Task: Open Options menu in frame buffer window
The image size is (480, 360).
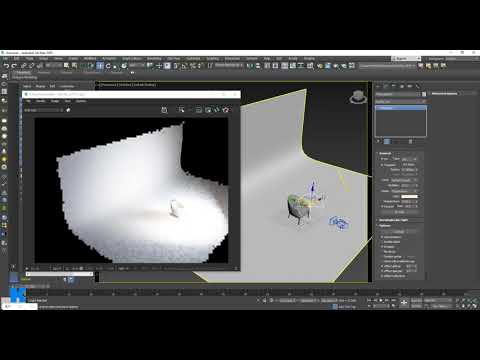Action: [x=81, y=101]
